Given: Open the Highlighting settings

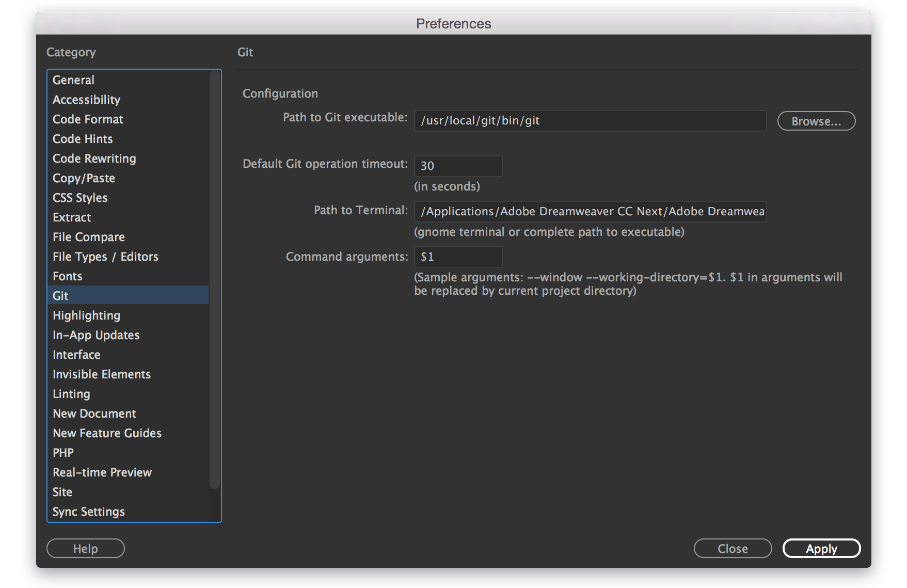Looking at the screenshot, I should tap(86, 315).
